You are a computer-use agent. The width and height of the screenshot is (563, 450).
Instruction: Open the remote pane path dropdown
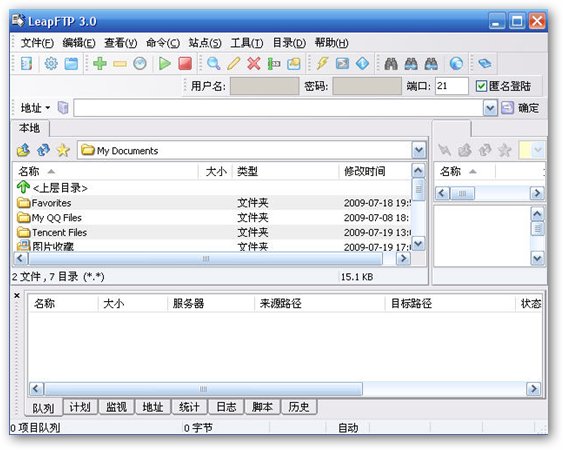pyautogui.click(x=538, y=150)
